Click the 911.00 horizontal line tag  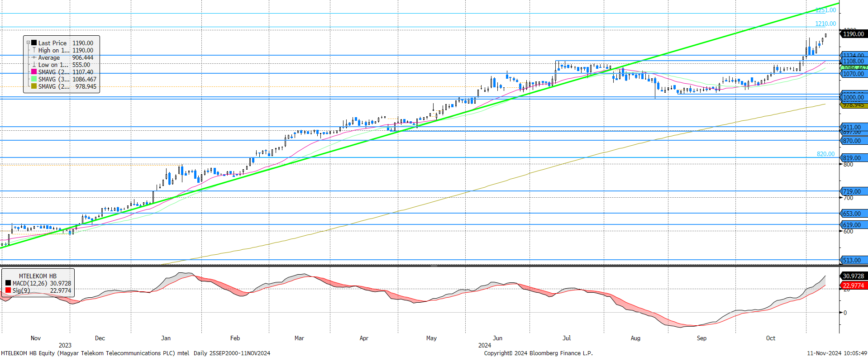pos(854,128)
